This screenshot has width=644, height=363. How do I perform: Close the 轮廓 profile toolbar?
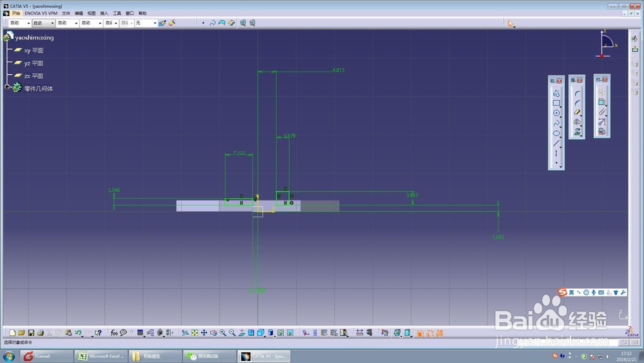(559, 81)
